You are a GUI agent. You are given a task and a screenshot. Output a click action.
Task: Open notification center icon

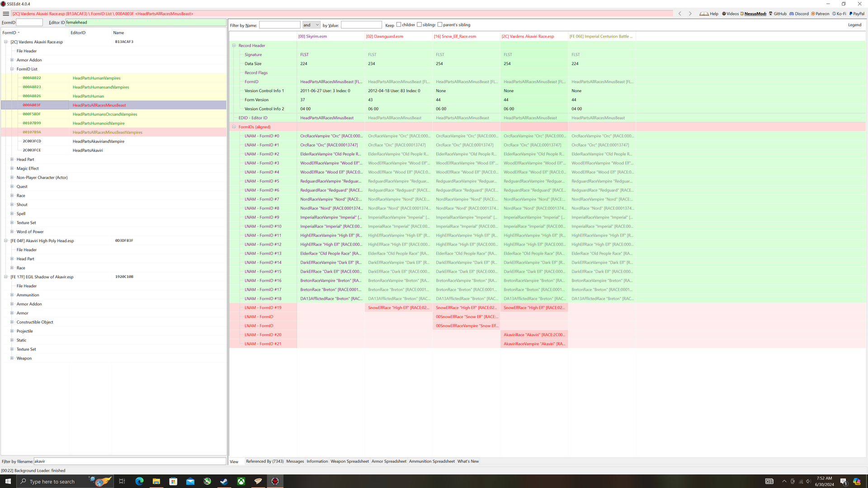pyautogui.click(x=844, y=481)
